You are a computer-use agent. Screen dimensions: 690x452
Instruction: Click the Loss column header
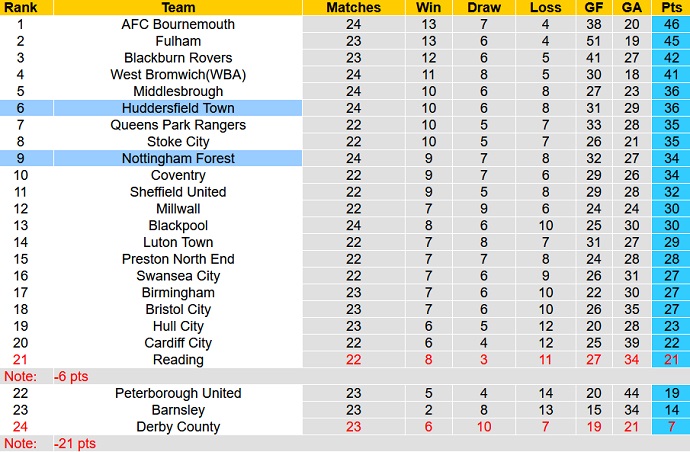(x=546, y=8)
